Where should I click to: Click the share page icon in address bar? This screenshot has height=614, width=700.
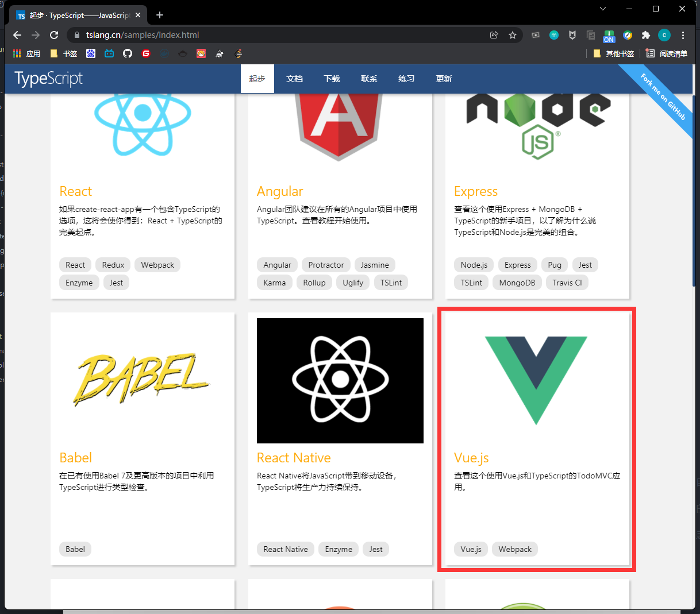coord(494,35)
